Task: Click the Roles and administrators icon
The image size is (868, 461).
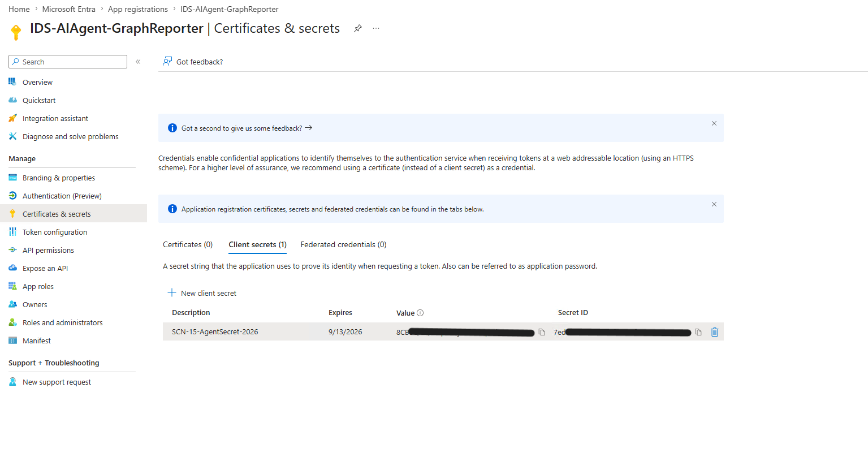Action: [12, 322]
